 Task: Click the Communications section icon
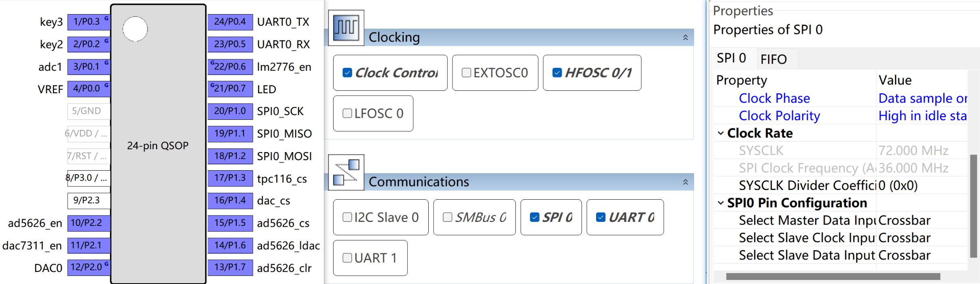pyautogui.click(x=346, y=172)
